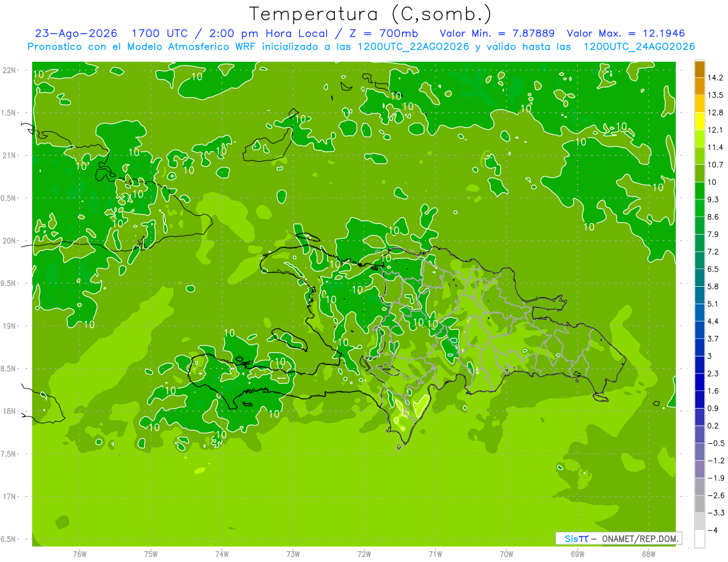The height and width of the screenshot is (562, 728).
Task: Click the "75W" longitude label
Action: click(151, 554)
